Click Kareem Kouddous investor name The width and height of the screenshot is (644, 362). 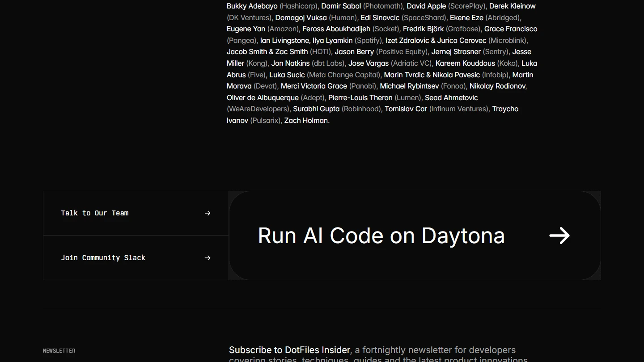465,63
